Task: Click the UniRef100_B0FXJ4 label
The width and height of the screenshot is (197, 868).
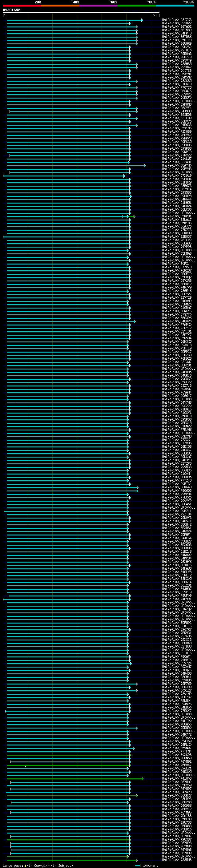Action: [x=177, y=264]
